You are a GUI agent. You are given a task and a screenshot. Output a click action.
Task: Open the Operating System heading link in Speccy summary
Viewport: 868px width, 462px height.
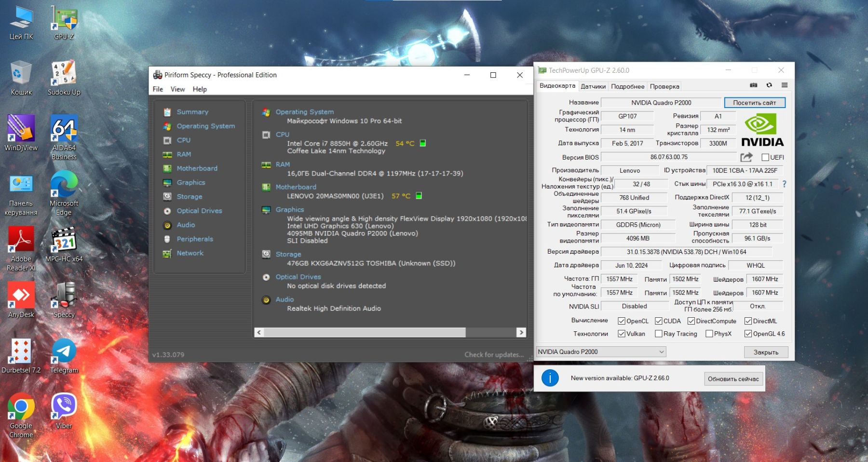pos(304,112)
